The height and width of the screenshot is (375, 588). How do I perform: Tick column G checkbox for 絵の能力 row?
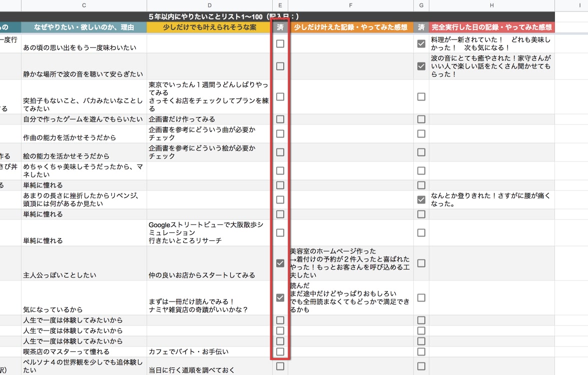(x=421, y=152)
